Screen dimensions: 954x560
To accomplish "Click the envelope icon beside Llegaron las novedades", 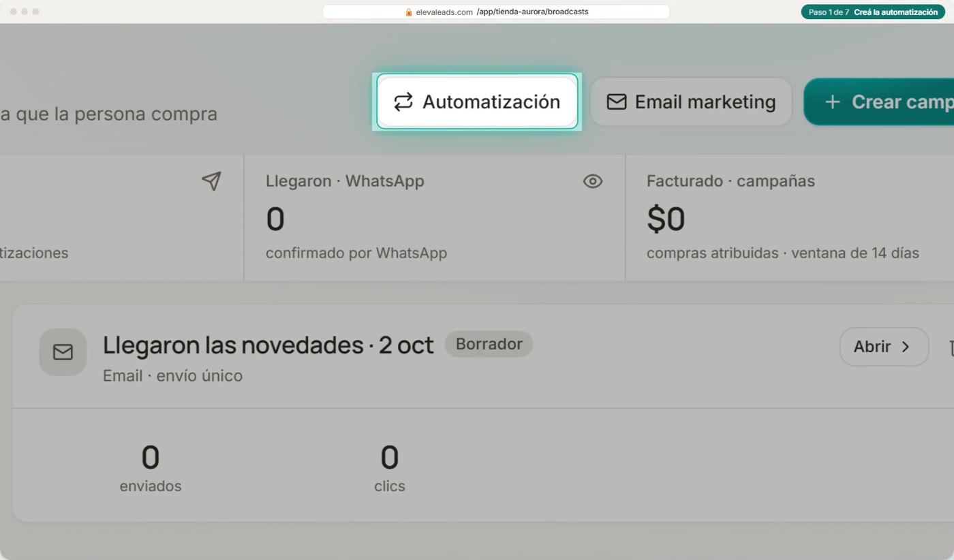I will pos(63,352).
